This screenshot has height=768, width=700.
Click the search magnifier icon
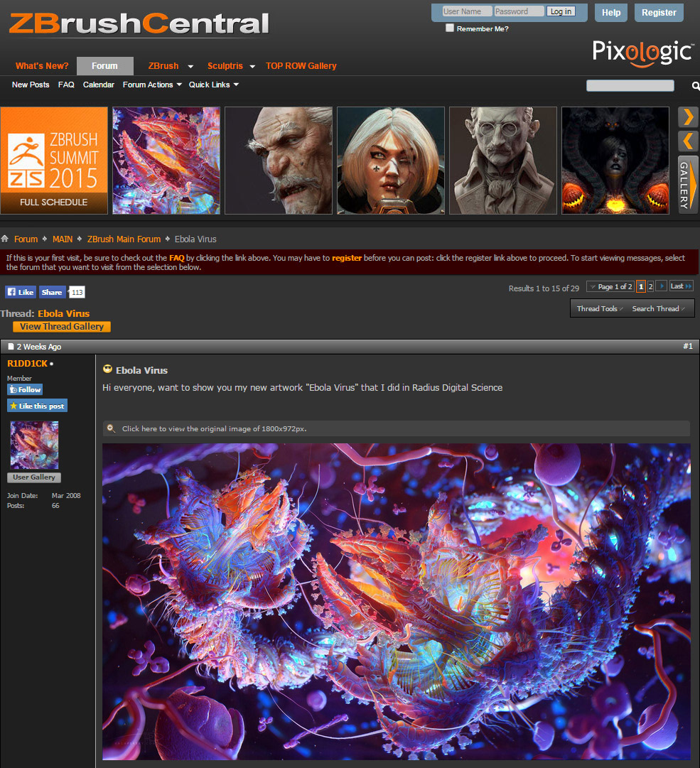[x=695, y=86]
